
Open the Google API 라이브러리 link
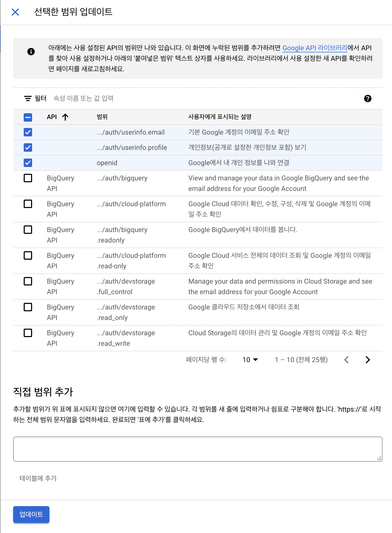click(315, 48)
